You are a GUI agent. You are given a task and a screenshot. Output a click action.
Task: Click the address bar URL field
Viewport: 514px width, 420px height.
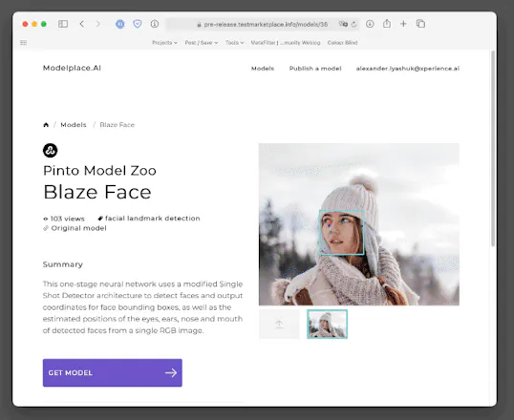[262, 24]
